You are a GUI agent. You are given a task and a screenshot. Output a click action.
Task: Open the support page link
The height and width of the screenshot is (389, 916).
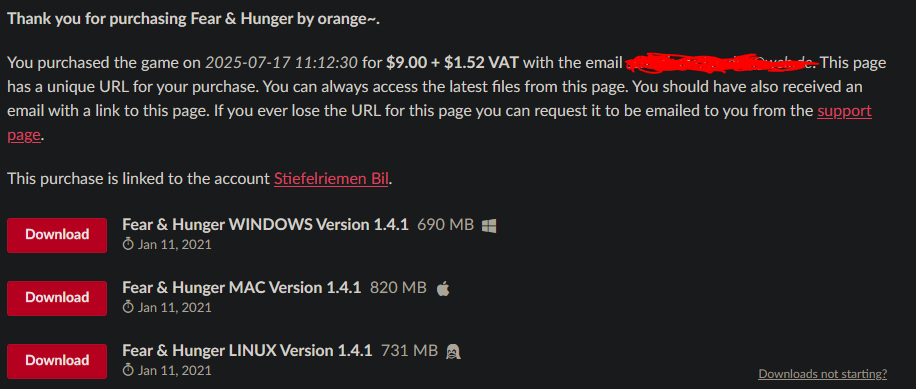point(844,111)
